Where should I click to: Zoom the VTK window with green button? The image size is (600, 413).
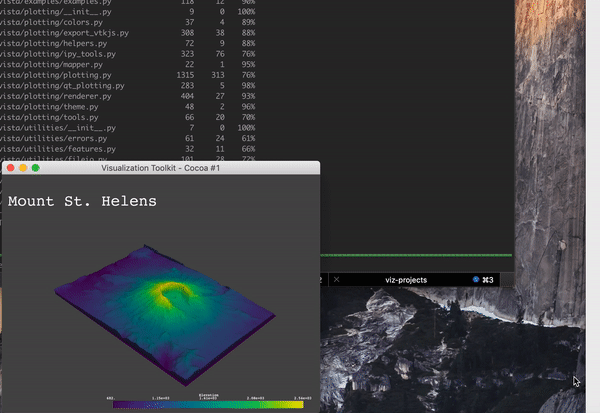point(36,168)
